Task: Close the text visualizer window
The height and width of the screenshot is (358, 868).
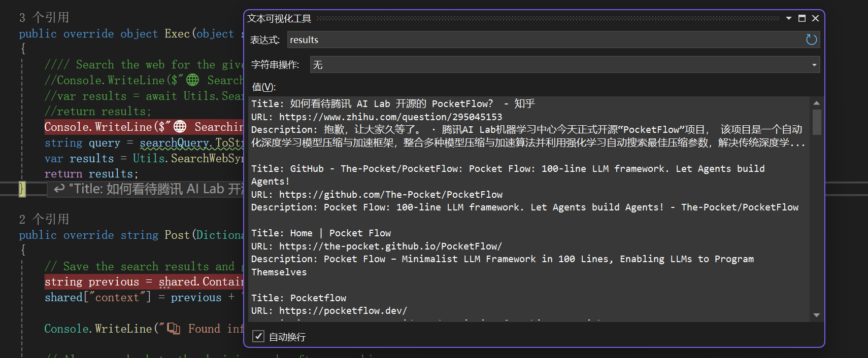Action: (x=815, y=18)
